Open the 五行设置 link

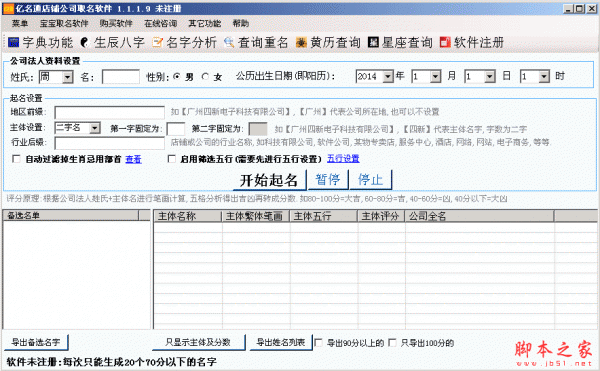(343, 159)
